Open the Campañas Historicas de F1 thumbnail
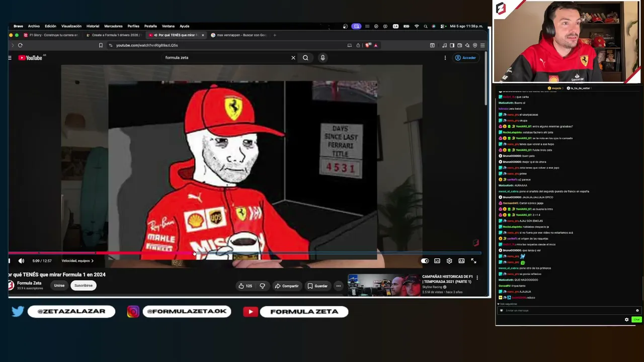 point(383,285)
